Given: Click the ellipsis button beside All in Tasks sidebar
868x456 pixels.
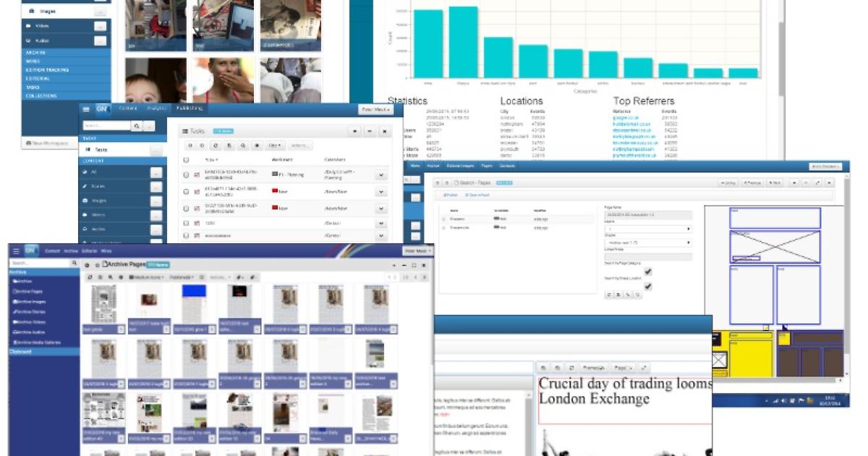Looking at the screenshot, I should pyautogui.click(x=156, y=172).
